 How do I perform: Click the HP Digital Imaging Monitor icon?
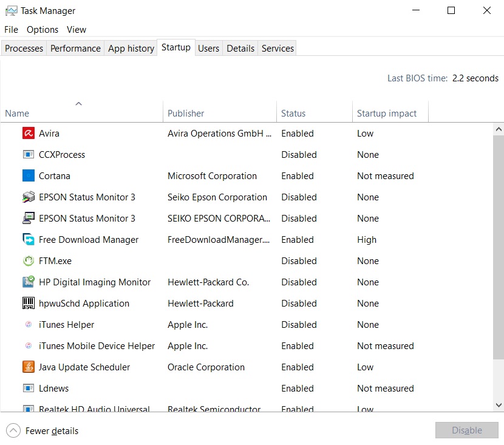29,282
